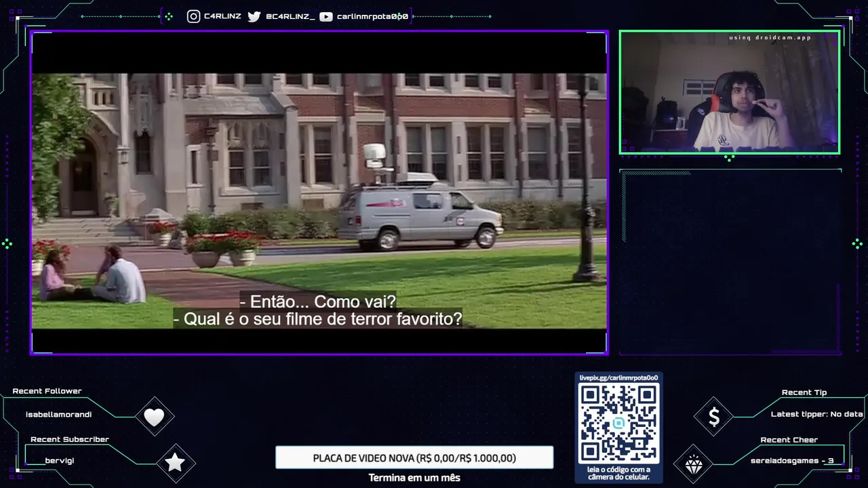Click the Instagram icon in top bar
The height and width of the screenshot is (488, 868).
tap(193, 16)
